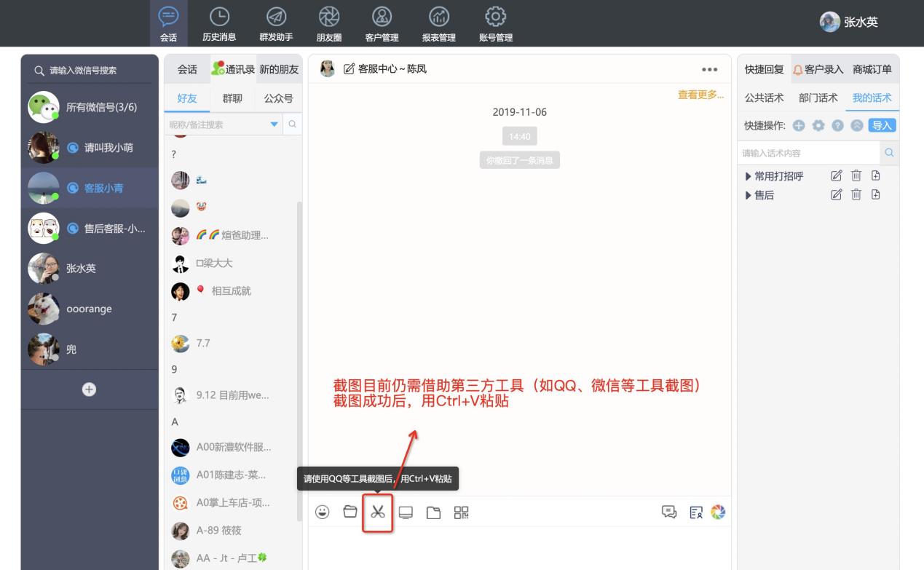The image size is (924, 570).
Task: Open quick-action settings gear icon
Action: [x=818, y=125]
